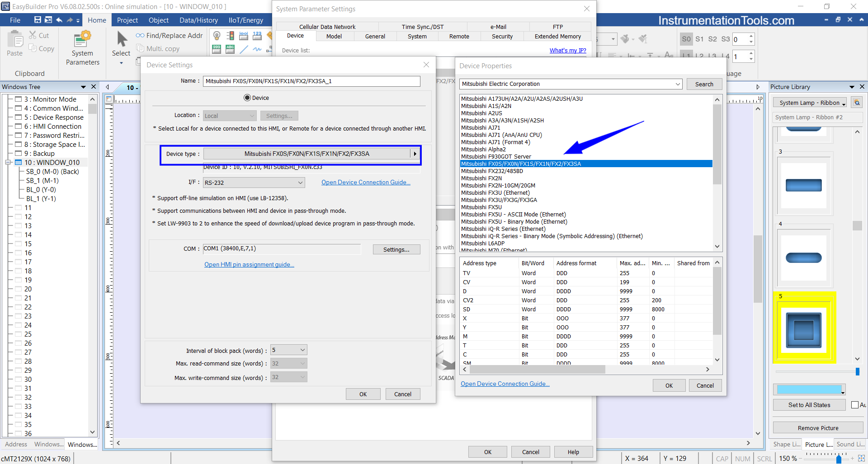Open the Location dropdown
Viewport: 868px width, 464px height.
click(230, 116)
